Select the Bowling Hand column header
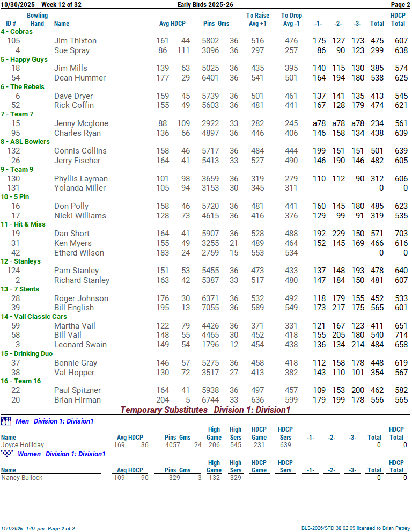This screenshot has width=412, height=532. [x=37, y=19]
